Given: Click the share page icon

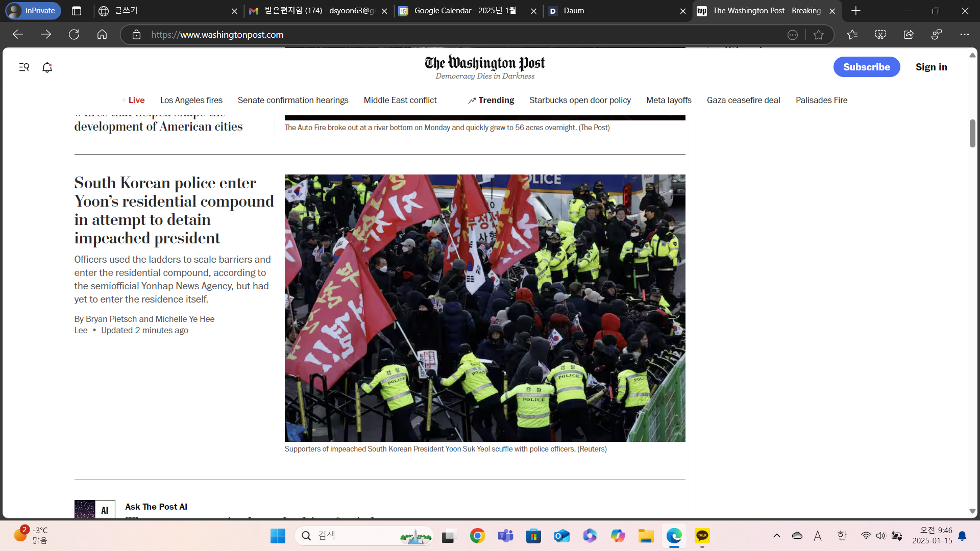Looking at the screenshot, I should (x=909, y=35).
